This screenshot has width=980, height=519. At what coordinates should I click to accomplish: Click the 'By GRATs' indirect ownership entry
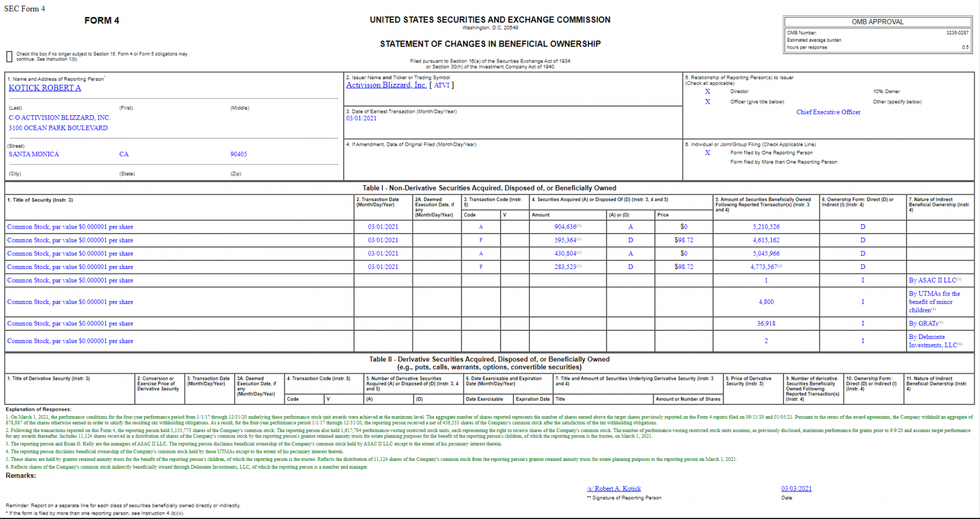pyautogui.click(x=924, y=324)
